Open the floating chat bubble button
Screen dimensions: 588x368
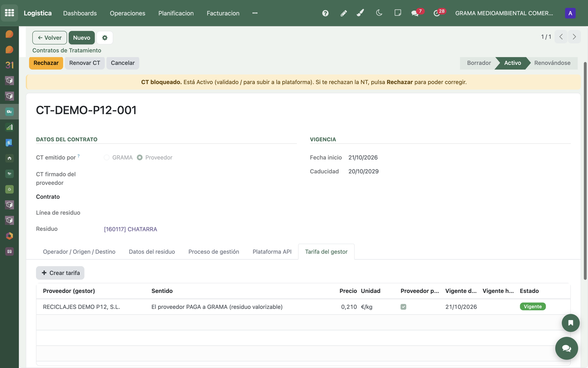click(x=566, y=348)
